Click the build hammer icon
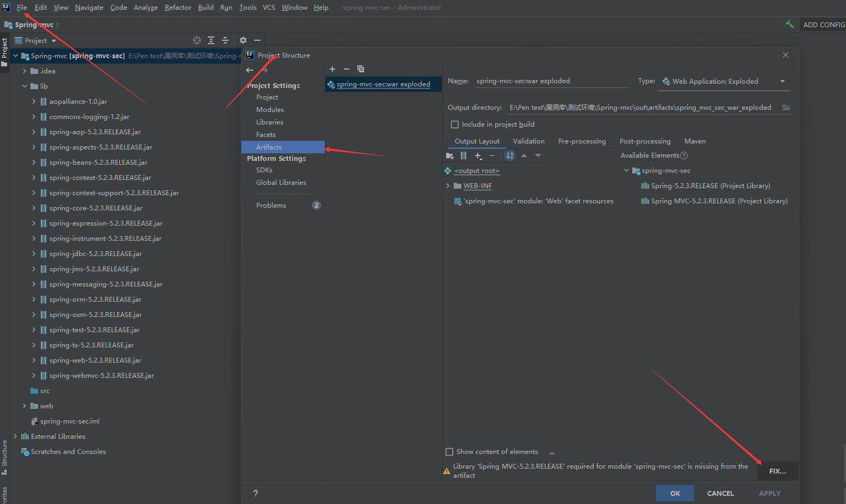846x504 pixels. [789, 24]
